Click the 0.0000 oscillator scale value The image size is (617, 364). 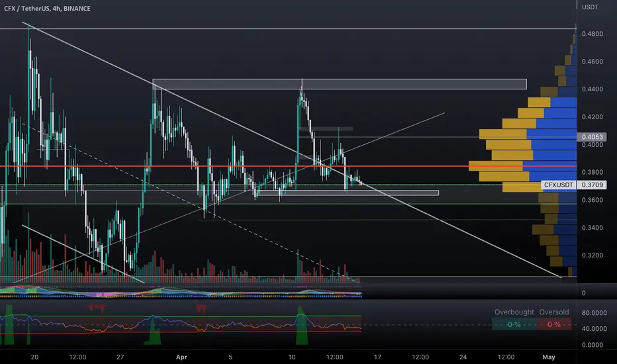click(593, 345)
